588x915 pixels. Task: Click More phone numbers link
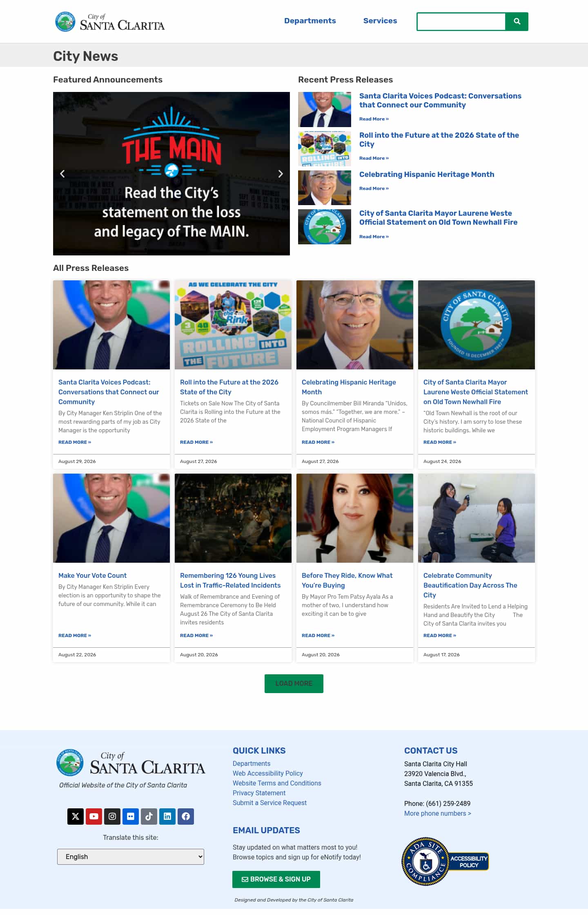pyautogui.click(x=438, y=813)
